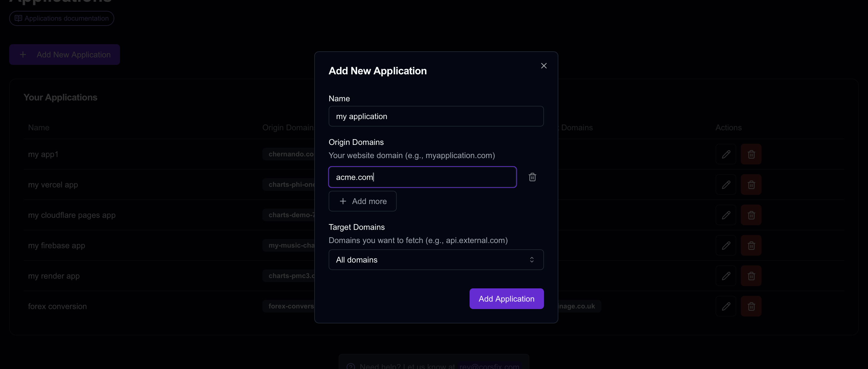Viewport: 868px width, 369px height.
Task: Delete the forex conversion application
Action: (751, 306)
